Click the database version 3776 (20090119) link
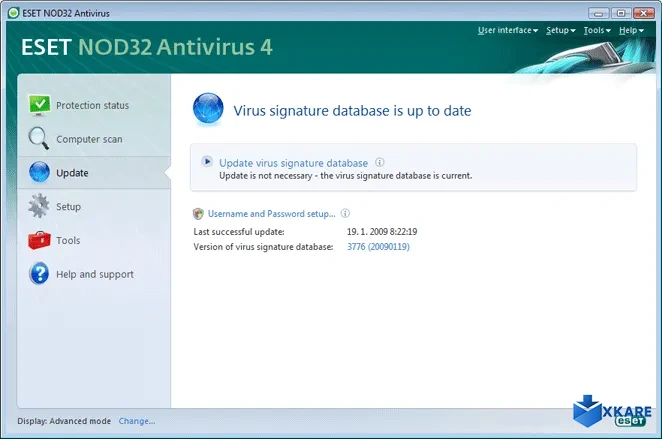This screenshot has width=662, height=439. point(378,247)
